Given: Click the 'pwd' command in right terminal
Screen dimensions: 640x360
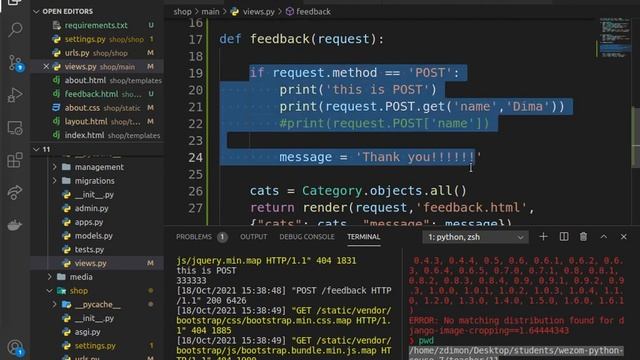Looking at the screenshot, I should coord(426,340).
